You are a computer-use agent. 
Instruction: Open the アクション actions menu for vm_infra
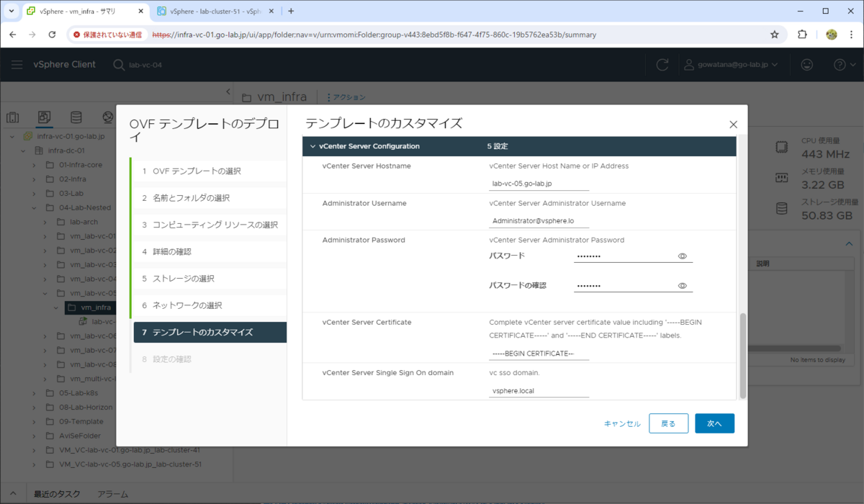(346, 97)
